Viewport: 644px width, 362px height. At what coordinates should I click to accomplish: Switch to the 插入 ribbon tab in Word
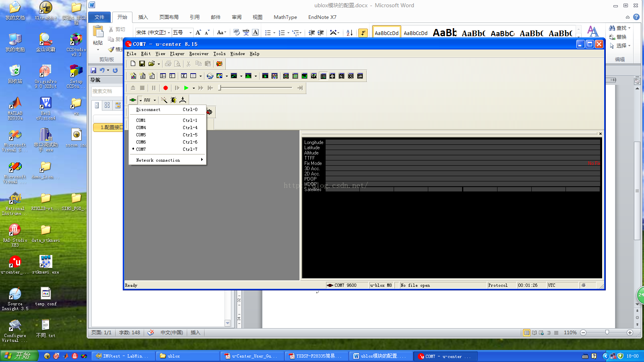pos(143,17)
